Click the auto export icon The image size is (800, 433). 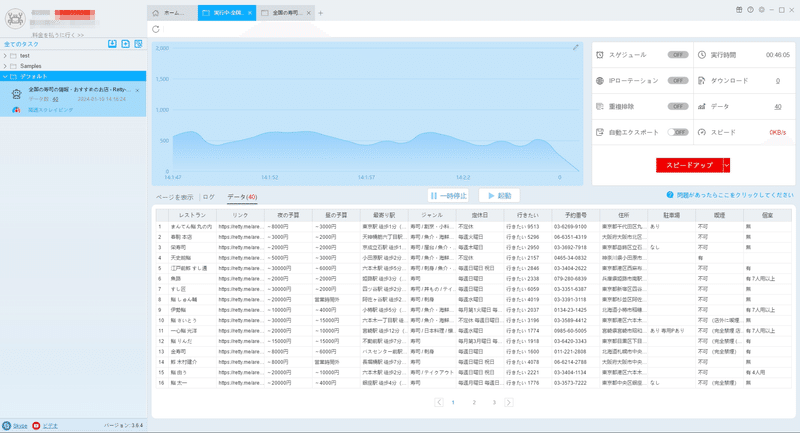600,132
